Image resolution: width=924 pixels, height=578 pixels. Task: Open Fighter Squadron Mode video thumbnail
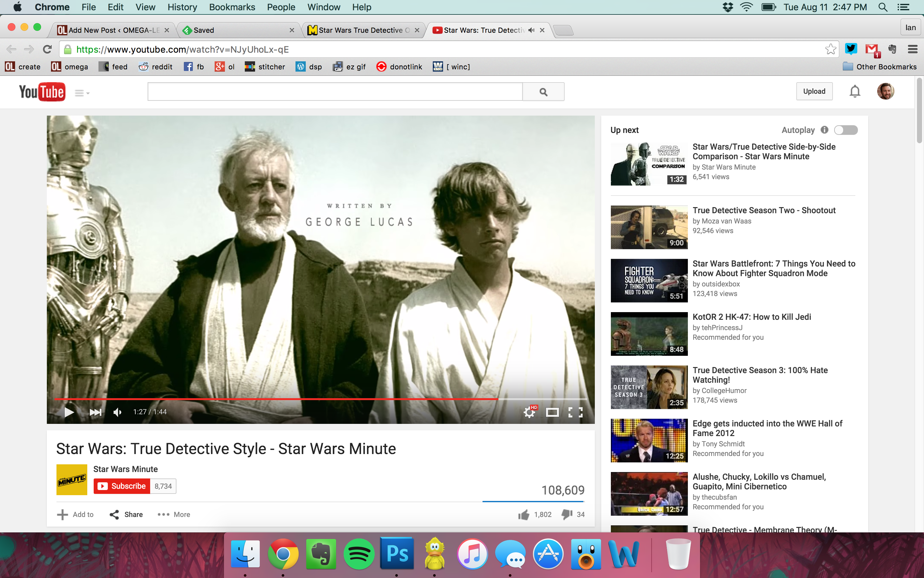pos(649,281)
